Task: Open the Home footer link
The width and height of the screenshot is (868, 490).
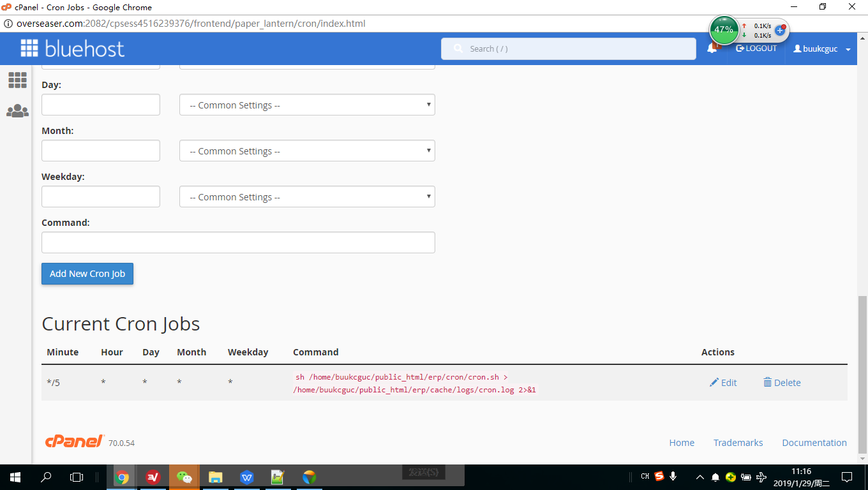Action: point(682,442)
